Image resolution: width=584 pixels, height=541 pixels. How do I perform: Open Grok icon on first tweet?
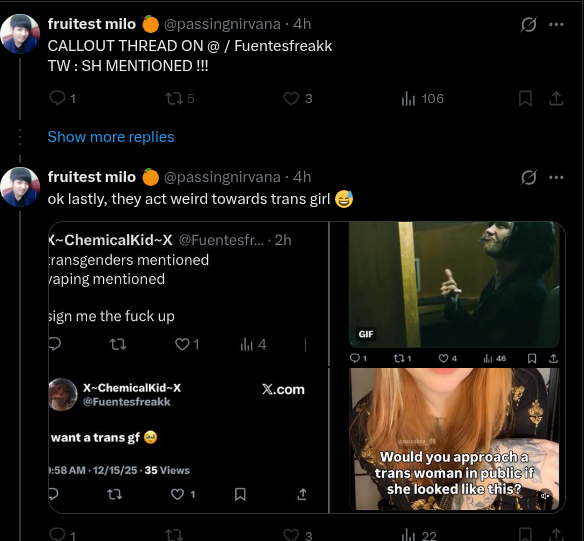coord(529,24)
